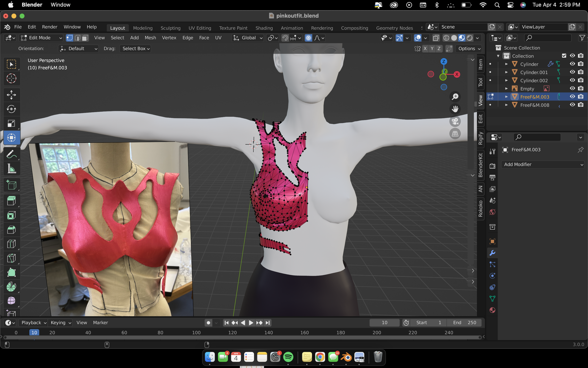588x368 pixels.
Task: Toggle proportional editing button
Action: (308, 38)
